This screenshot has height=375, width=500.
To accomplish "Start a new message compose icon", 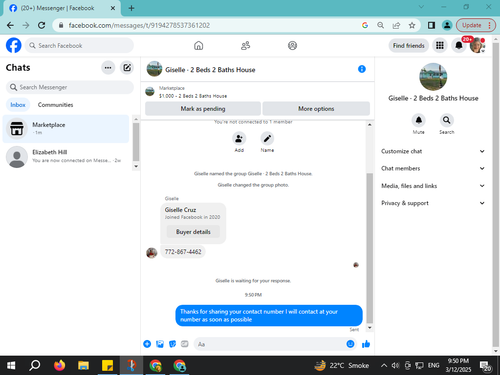I will 127,68.
